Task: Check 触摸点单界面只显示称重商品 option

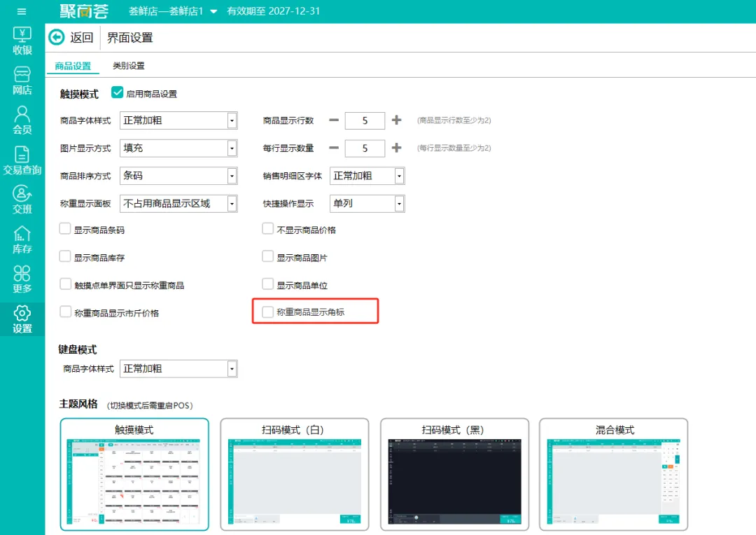Action: pyautogui.click(x=65, y=284)
